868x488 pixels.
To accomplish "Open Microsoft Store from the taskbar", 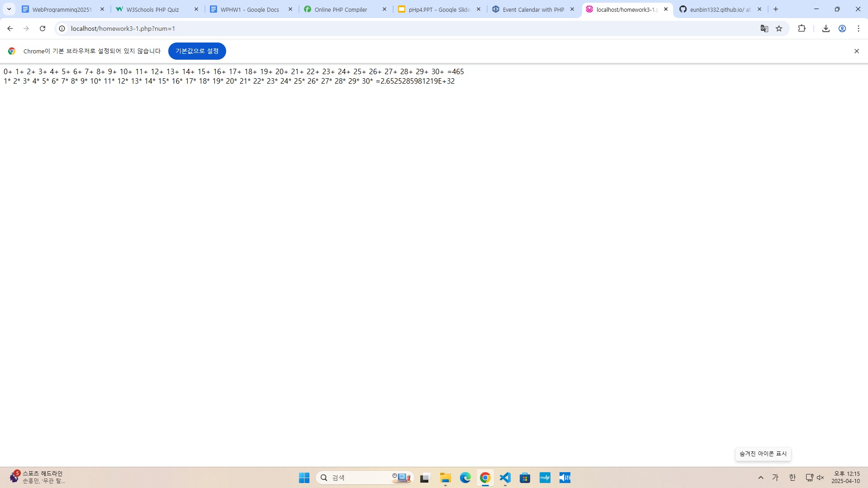I will pos(525,477).
